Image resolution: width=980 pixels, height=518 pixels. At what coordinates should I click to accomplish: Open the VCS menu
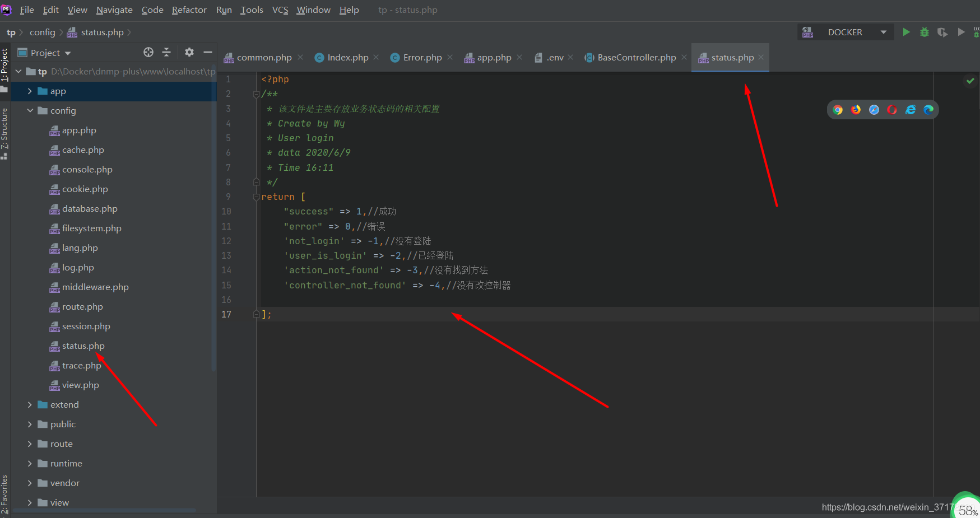(x=280, y=10)
